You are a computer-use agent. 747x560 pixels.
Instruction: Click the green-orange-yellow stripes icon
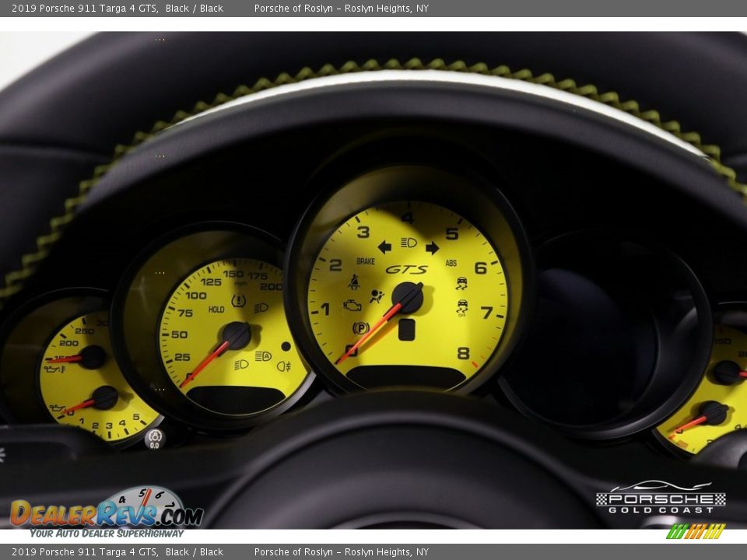click(696, 531)
